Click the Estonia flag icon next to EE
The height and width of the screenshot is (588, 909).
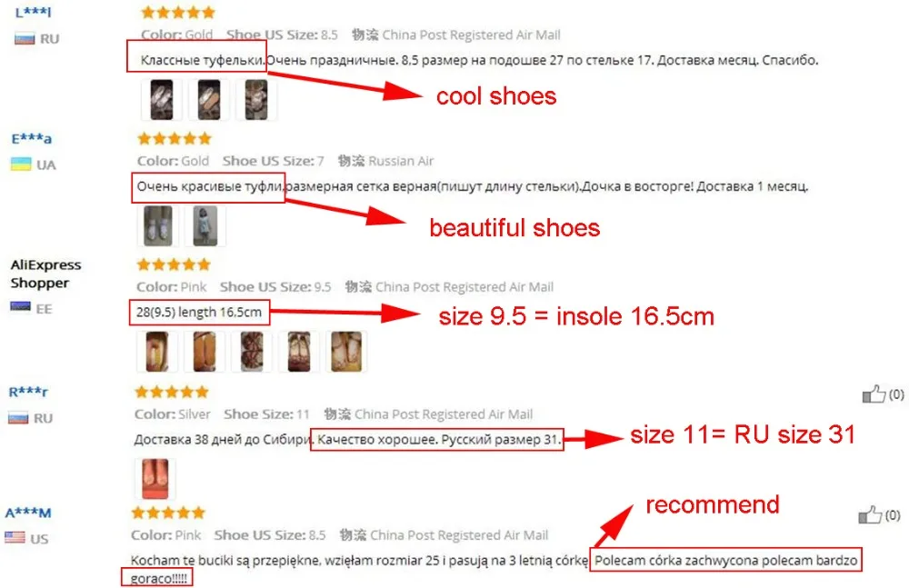[x=20, y=307]
